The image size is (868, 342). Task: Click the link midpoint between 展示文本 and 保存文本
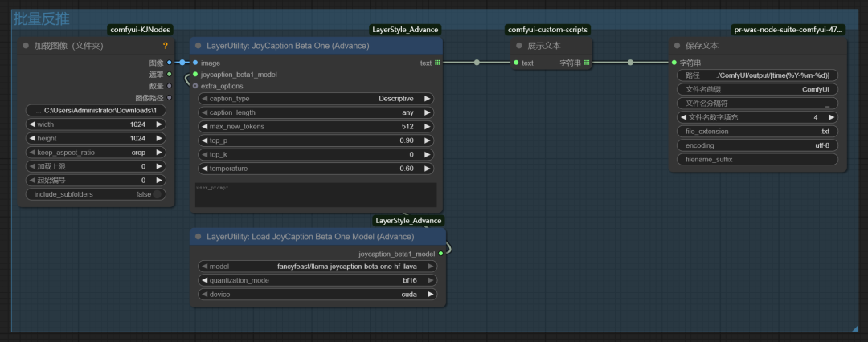630,63
